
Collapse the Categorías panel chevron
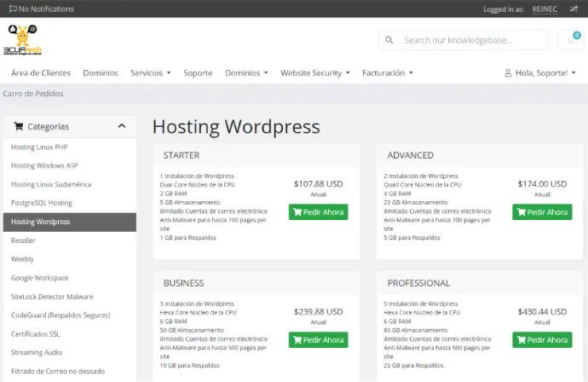tap(122, 126)
